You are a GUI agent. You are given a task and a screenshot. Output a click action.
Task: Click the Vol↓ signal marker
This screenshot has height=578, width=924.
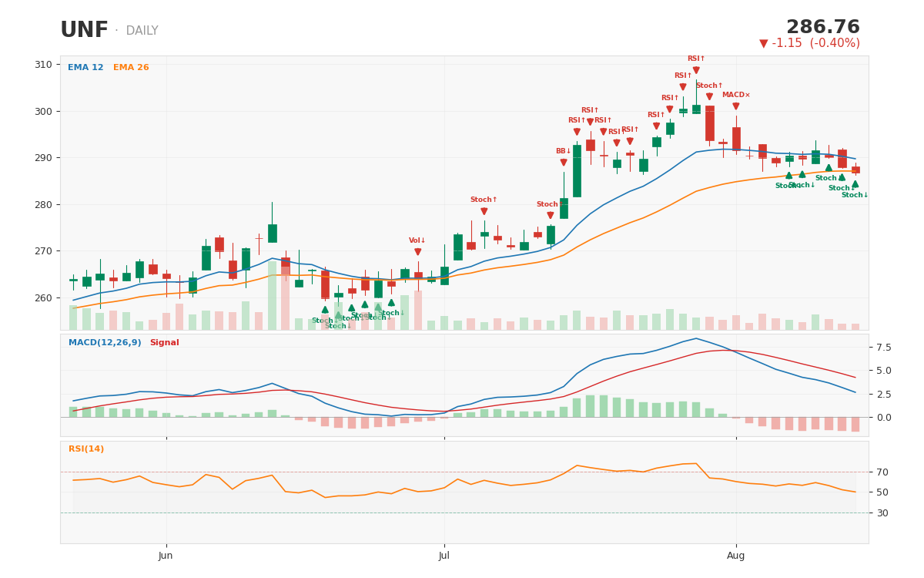tap(417, 251)
